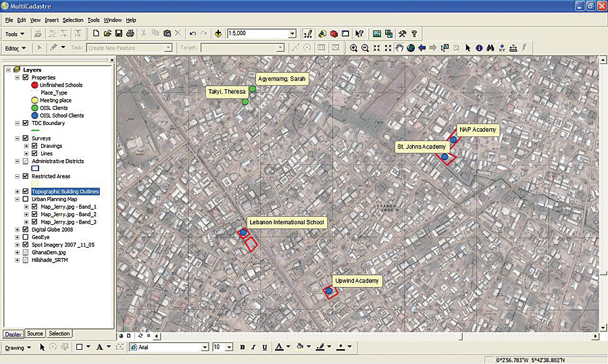Print the map using printer icon
The height and width of the screenshot is (364, 608).
(130, 34)
